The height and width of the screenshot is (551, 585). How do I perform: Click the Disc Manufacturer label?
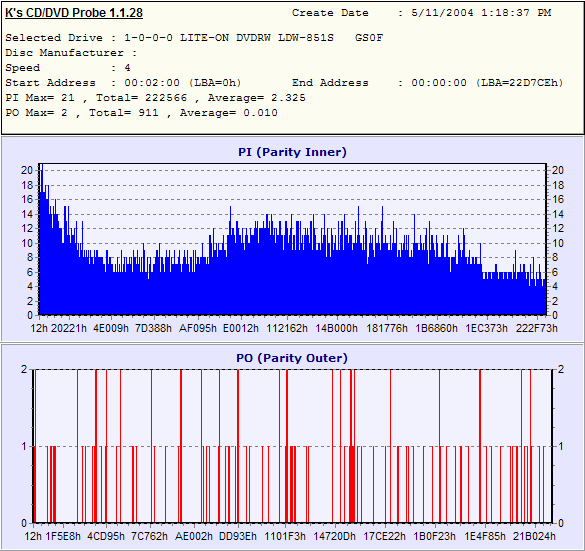tap(64, 53)
